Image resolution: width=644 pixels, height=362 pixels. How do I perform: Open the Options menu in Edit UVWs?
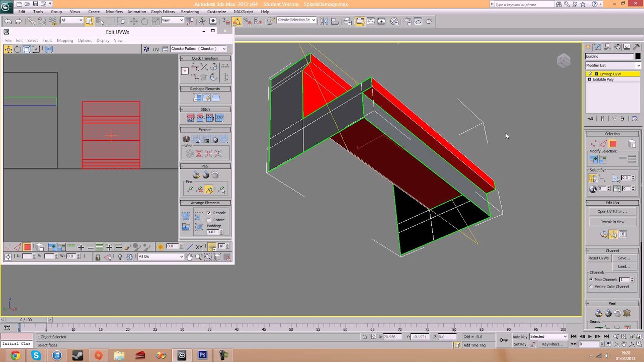(85, 40)
